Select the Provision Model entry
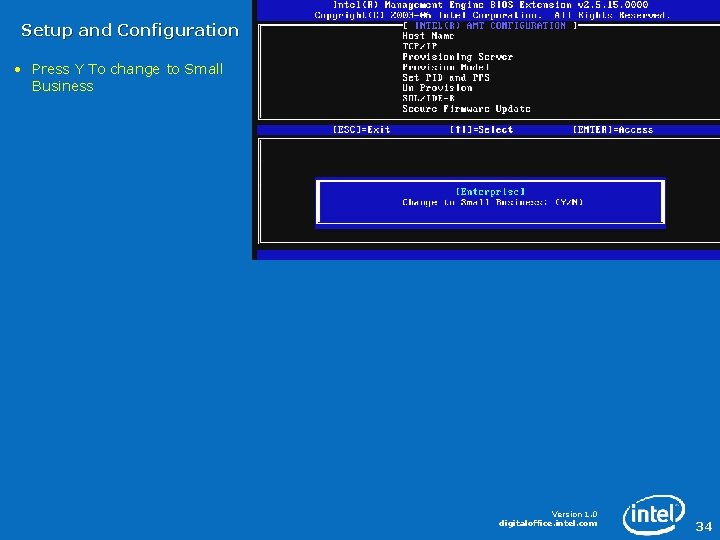This screenshot has height=540, width=720. [445, 67]
